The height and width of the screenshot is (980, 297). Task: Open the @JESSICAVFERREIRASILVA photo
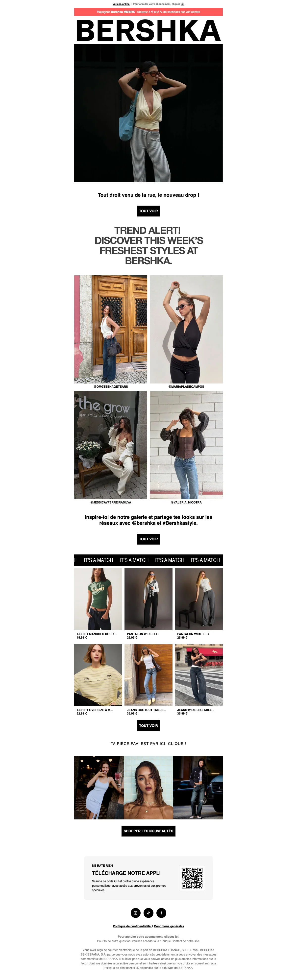click(x=111, y=445)
